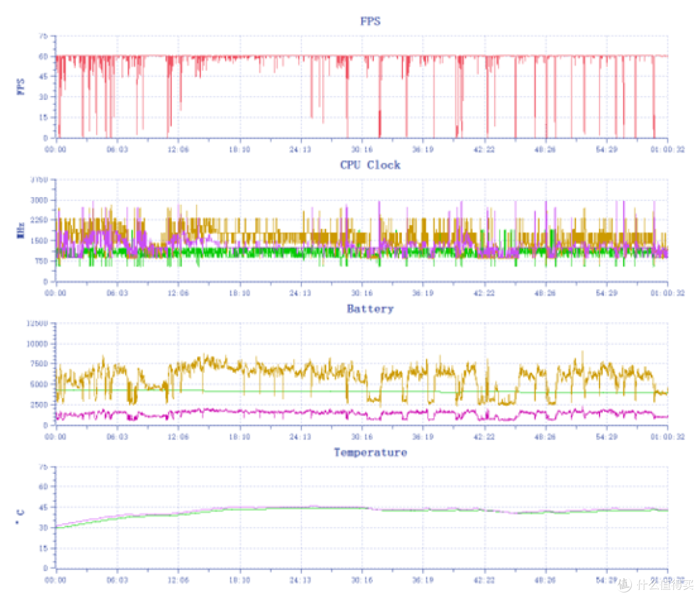Click 18:10 time label under CPU Clock chart
The width and height of the screenshot is (700, 599).
(x=239, y=293)
